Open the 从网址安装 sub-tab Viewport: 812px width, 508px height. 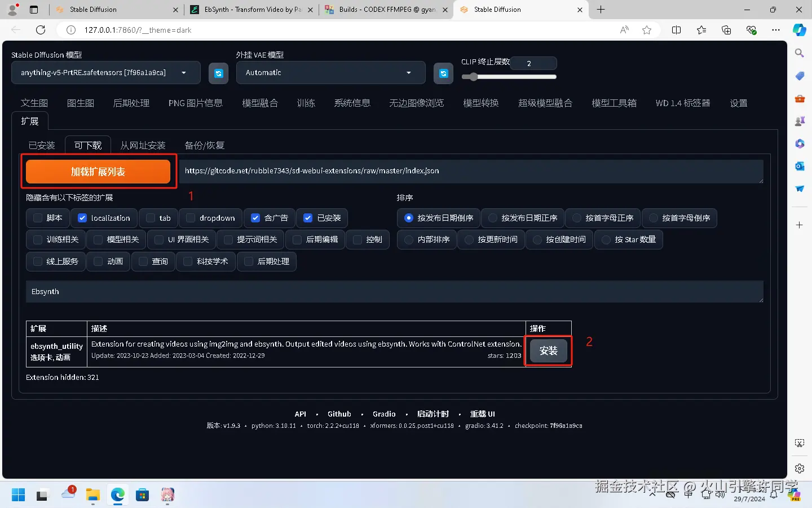[x=143, y=145]
